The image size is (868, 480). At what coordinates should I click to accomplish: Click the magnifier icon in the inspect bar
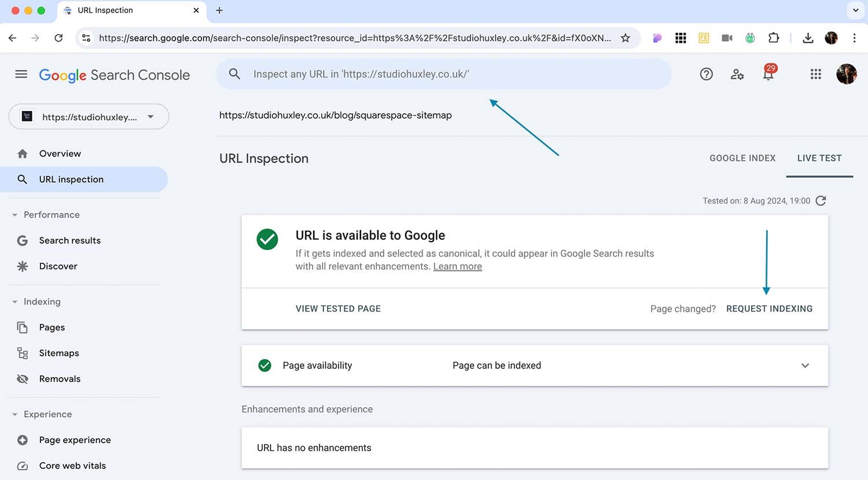point(234,74)
